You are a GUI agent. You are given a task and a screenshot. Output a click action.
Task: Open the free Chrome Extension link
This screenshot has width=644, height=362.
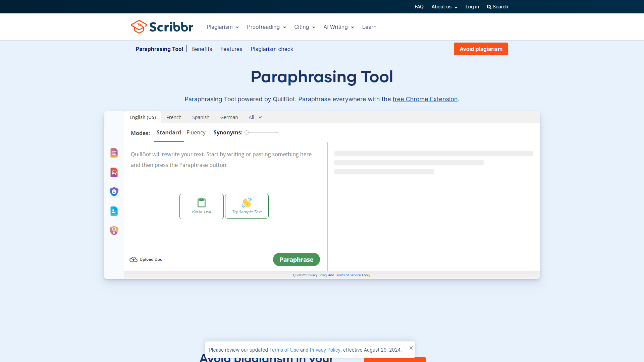(425, 99)
